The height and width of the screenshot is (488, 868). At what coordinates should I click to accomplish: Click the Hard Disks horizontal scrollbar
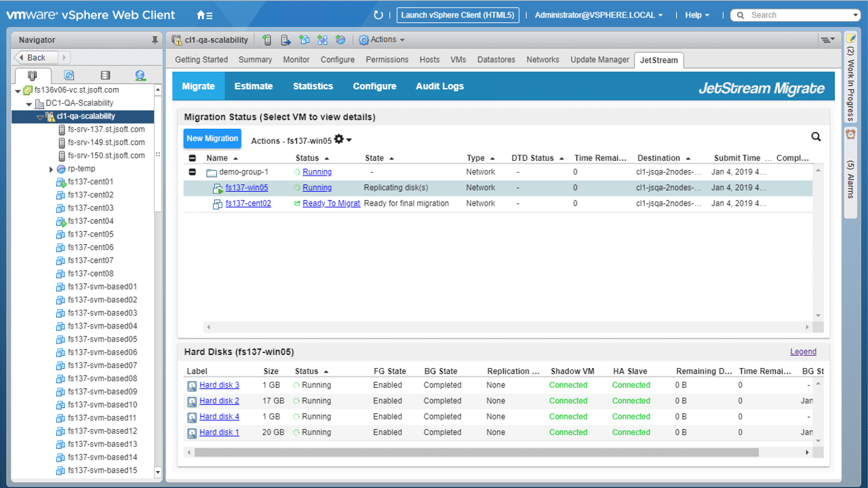pos(477,452)
